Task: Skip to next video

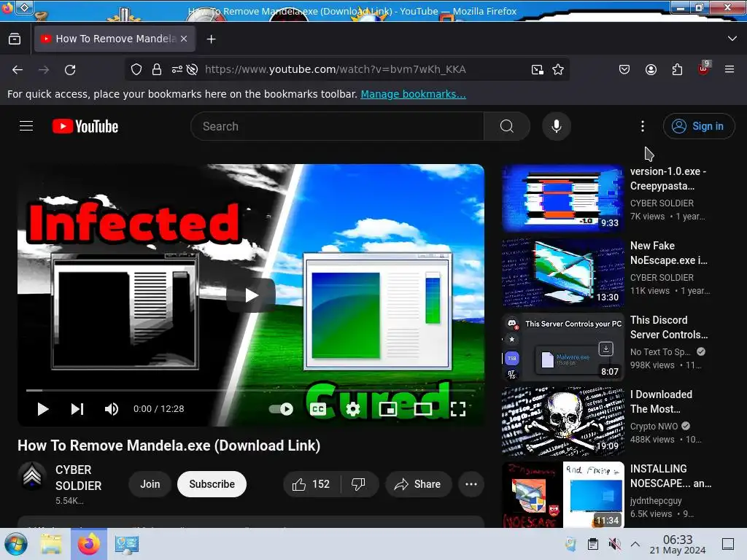Action: [x=77, y=409]
